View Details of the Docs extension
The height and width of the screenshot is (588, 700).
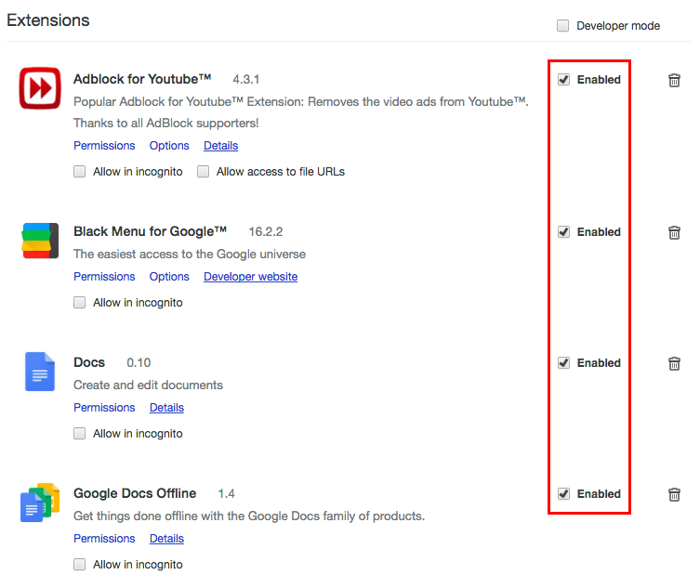166,407
